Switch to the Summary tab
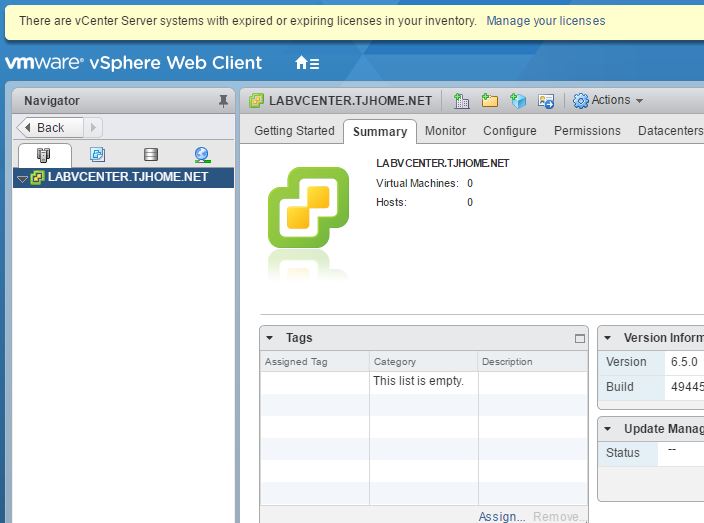Image resolution: width=704 pixels, height=523 pixels. pyautogui.click(x=380, y=132)
